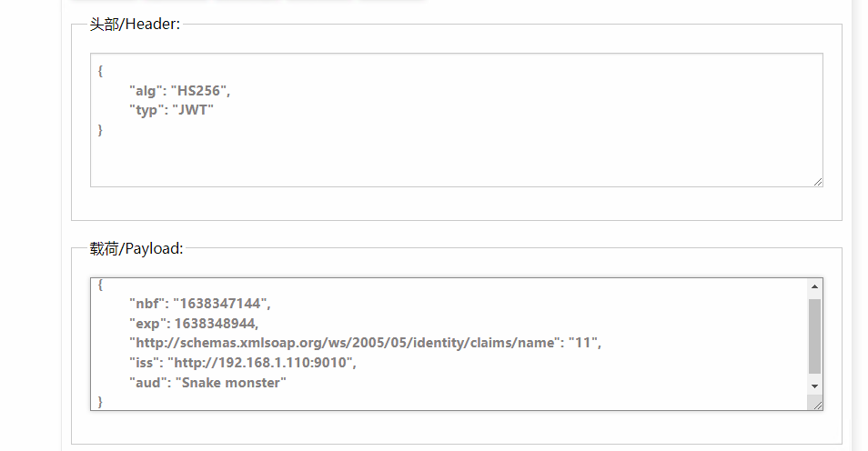Place cursor on the "typ" key
This screenshot has height=451, width=868.
(146, 110)
